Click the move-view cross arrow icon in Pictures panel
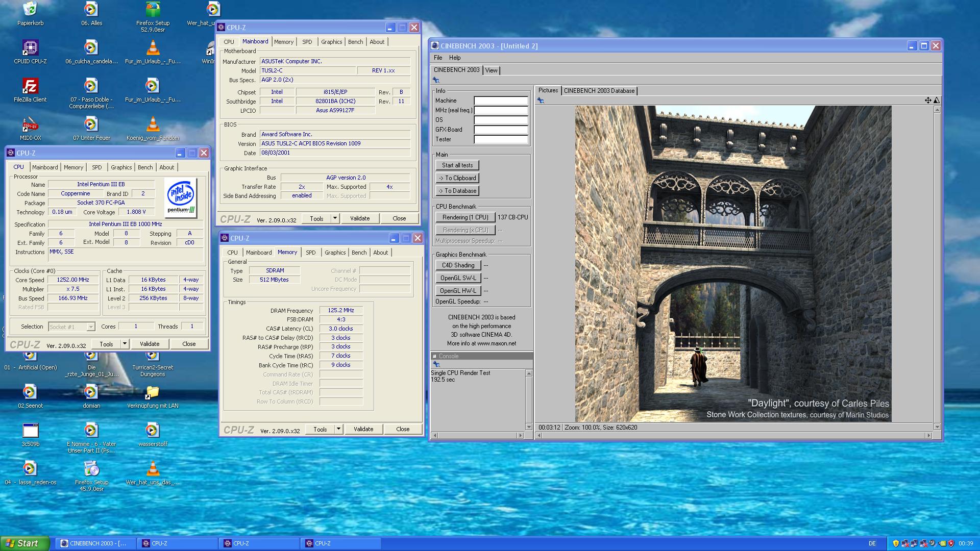 (x=928, y=101)
